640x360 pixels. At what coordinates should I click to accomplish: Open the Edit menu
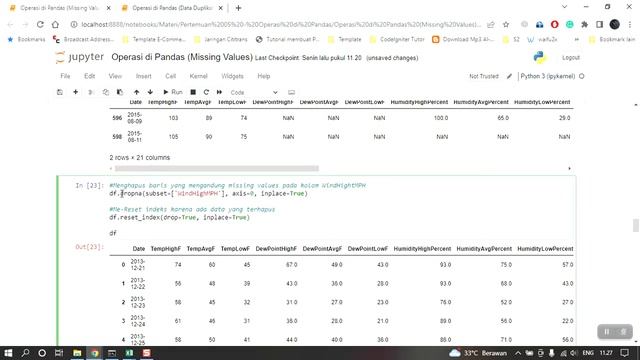click(x=89, y=76)
